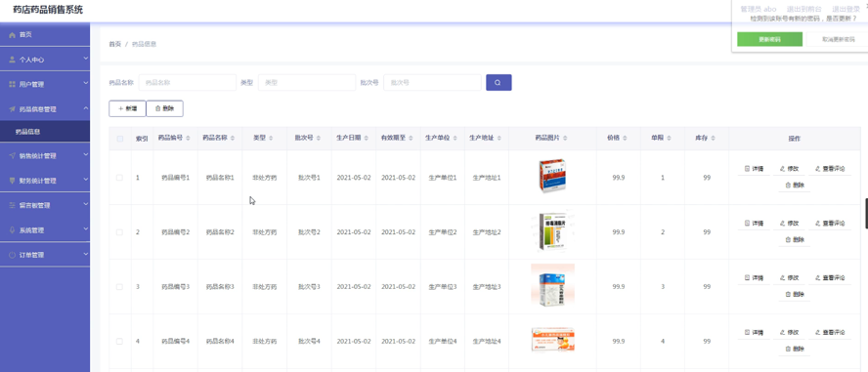Viewport: 868px width, 372px height.
Task: Click the 新增 add button
Action: pyautogui.click(x=127, y=109)
